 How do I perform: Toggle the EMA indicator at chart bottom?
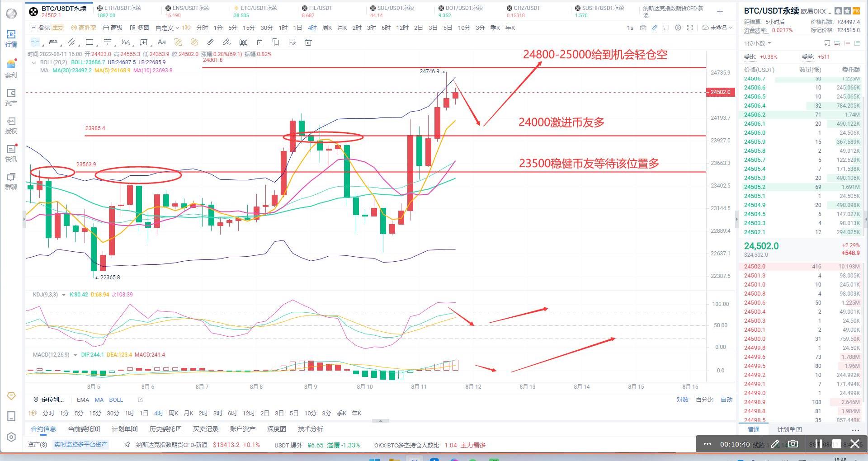click(x=83, y=400)
